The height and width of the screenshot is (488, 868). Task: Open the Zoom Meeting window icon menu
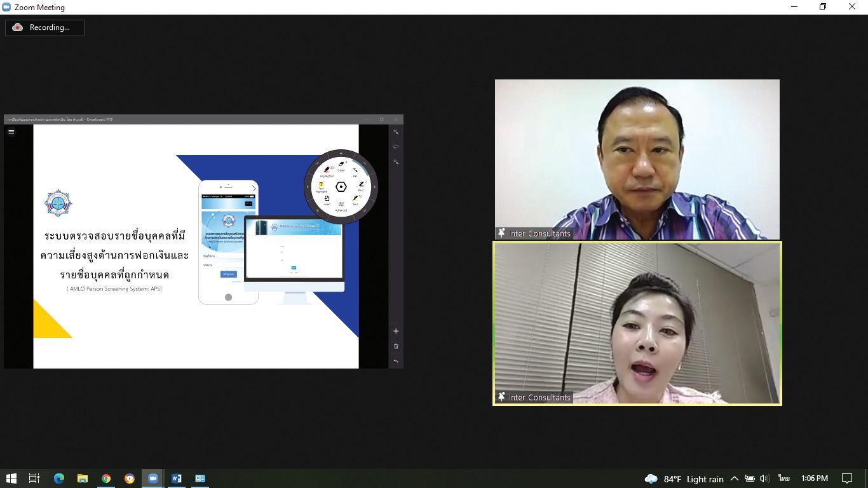point(6,7)
